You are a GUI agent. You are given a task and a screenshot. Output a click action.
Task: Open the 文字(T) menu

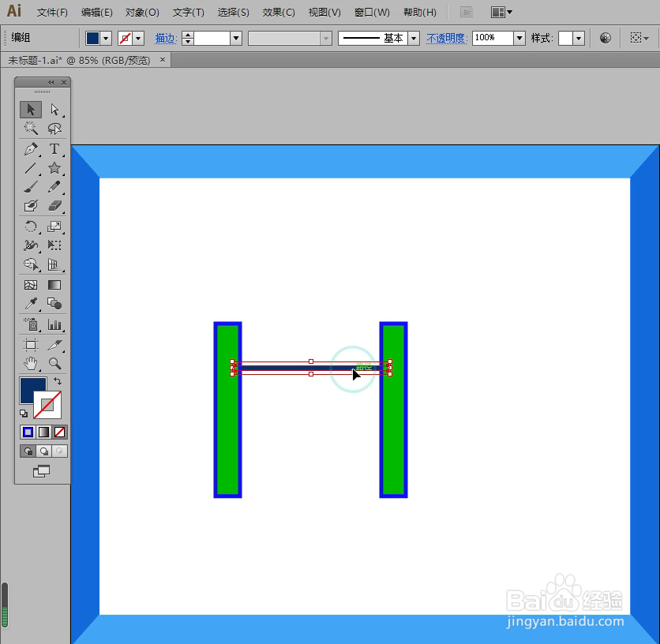189,13
